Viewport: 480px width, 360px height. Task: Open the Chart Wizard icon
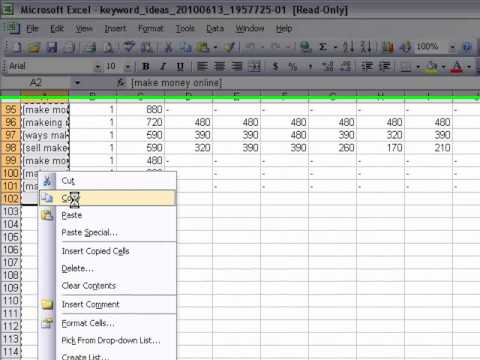(388, 47)
